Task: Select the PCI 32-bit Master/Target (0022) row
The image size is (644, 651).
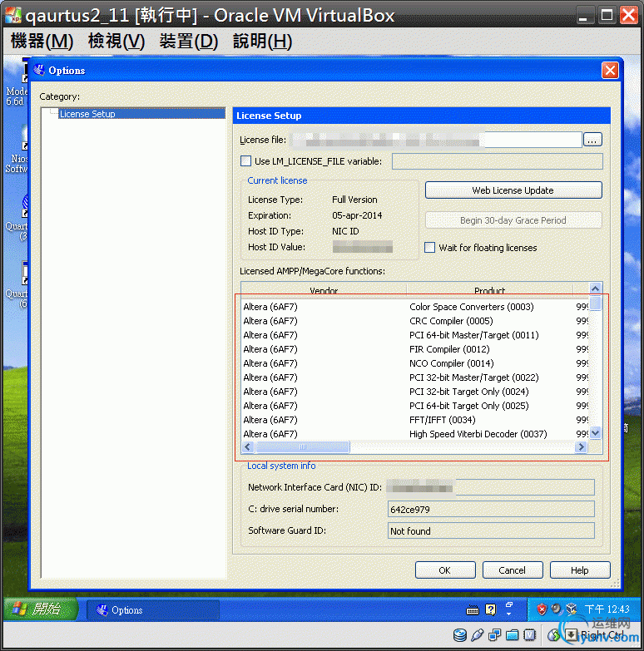Action: [415, 377]
